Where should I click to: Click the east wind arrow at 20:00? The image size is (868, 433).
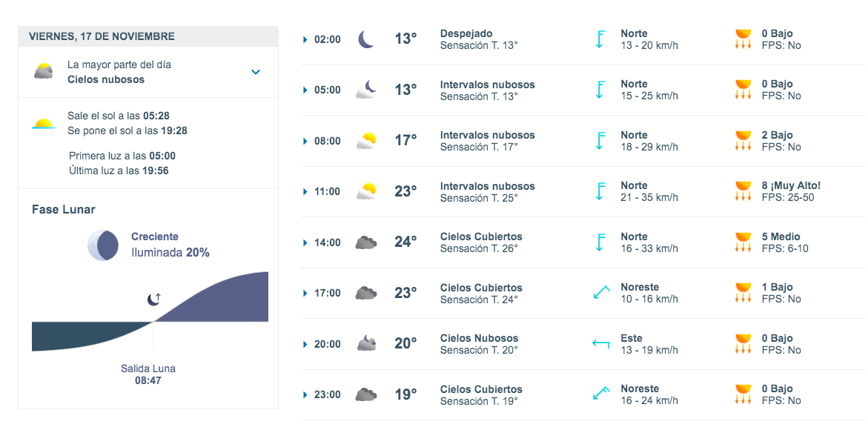point(600,343)
